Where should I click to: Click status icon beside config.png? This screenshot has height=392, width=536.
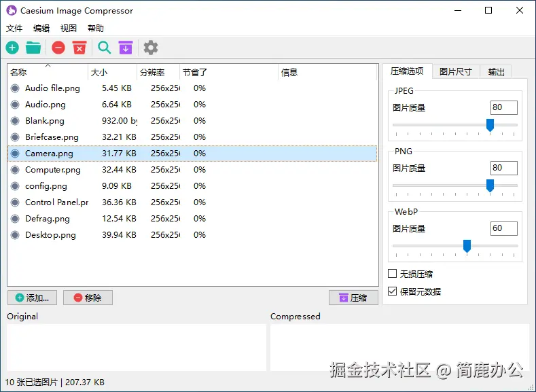tap(15, 186)
